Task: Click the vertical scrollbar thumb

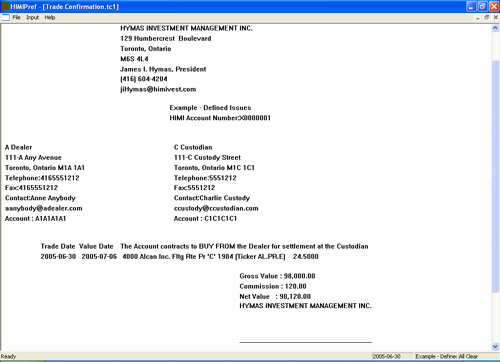Action: point(495,177)
